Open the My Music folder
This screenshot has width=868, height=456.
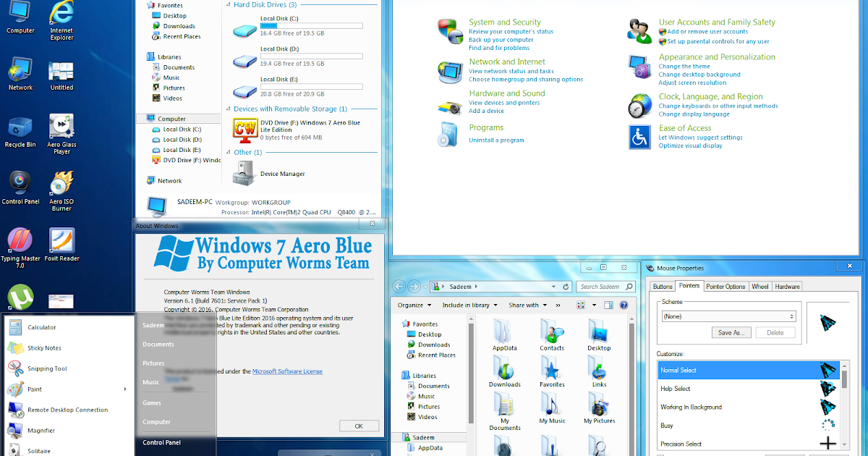[552, 408]
